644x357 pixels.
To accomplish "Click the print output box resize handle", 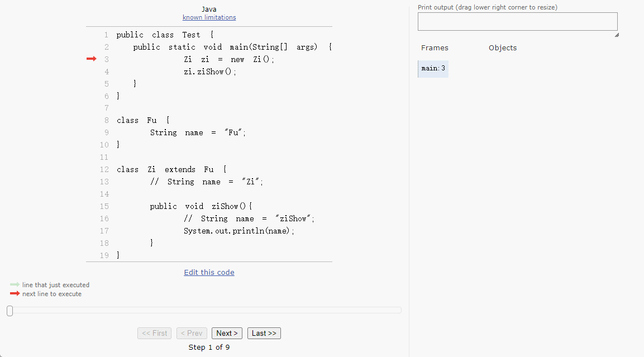I will 616,35.
